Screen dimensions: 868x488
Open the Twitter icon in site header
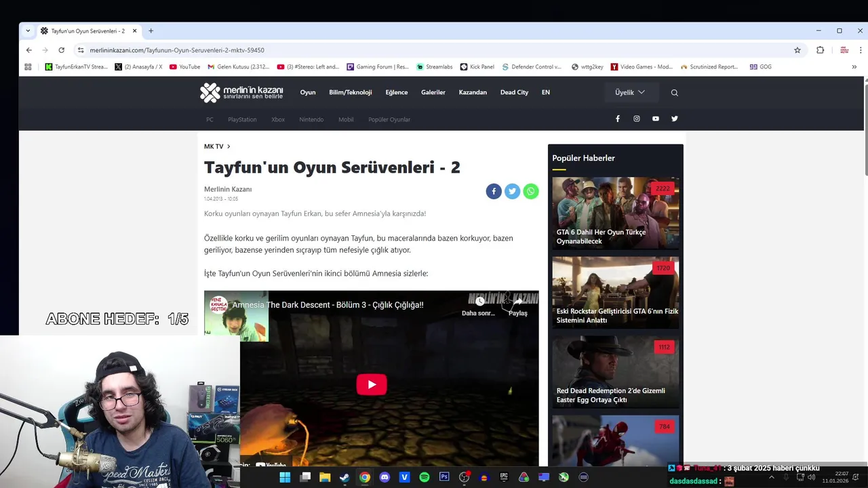tap(674, 119)
